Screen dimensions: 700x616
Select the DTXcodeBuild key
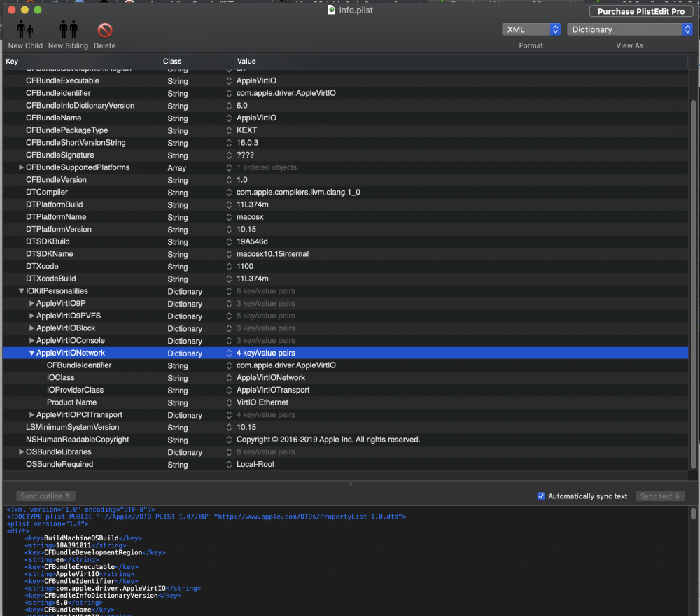tap(51, 279)
